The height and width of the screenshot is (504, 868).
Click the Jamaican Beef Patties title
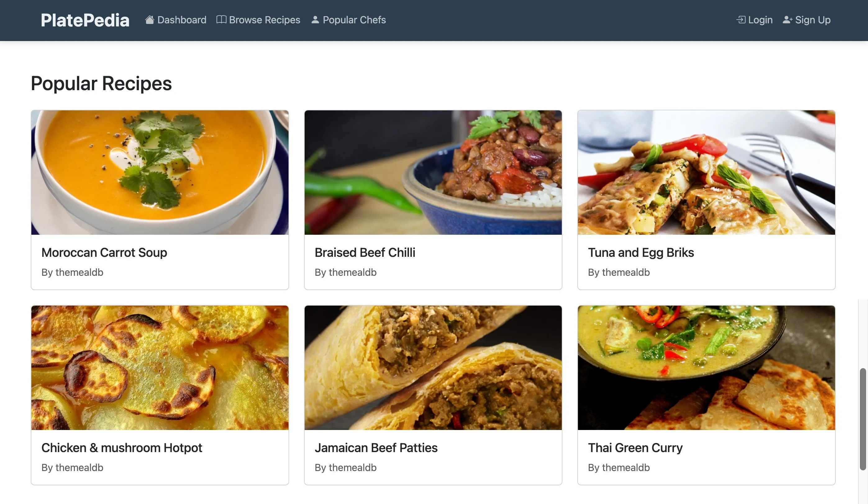(376, 447)
